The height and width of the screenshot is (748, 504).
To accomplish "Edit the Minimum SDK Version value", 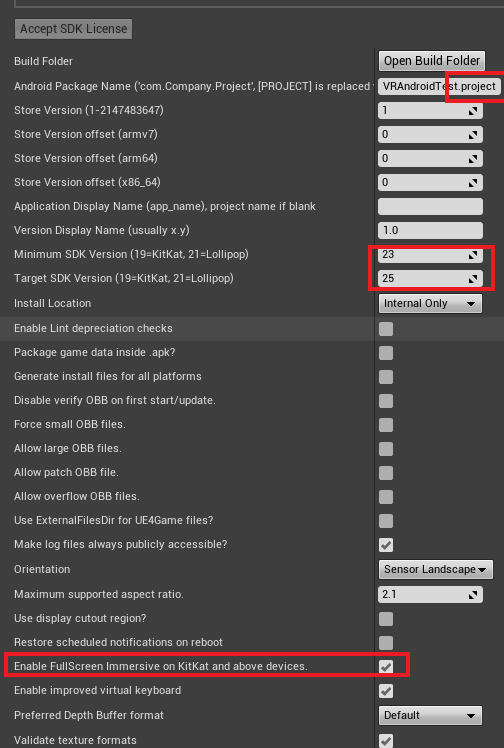I will click(x=430, y=254).
